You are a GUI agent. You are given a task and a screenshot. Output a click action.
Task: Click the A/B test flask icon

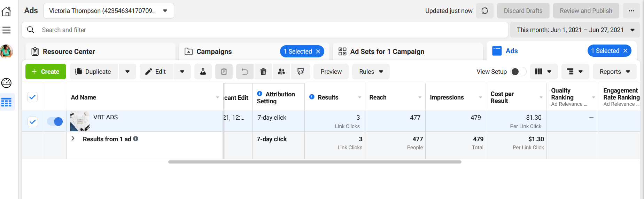pyautogui.click(x=203, y=72)
